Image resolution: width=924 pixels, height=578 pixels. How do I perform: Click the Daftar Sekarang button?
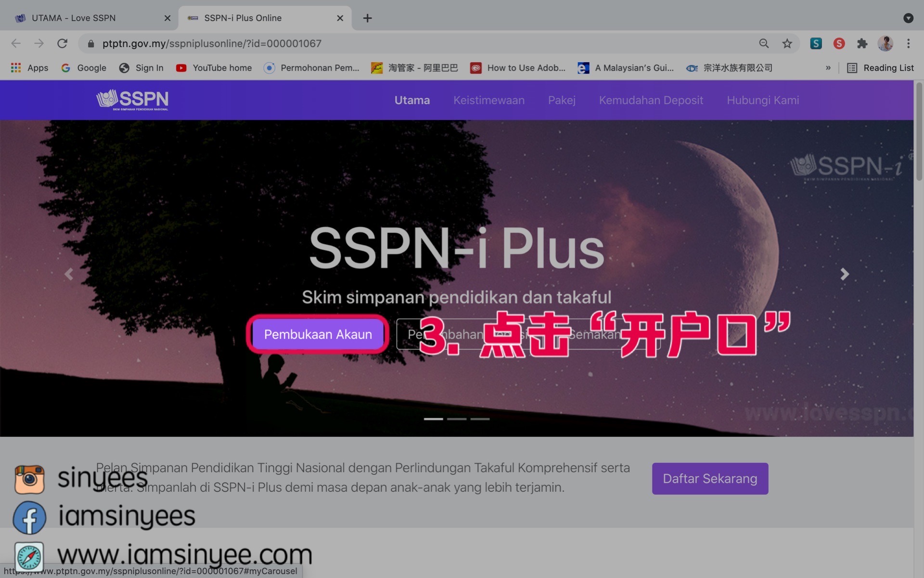point(710,478)
